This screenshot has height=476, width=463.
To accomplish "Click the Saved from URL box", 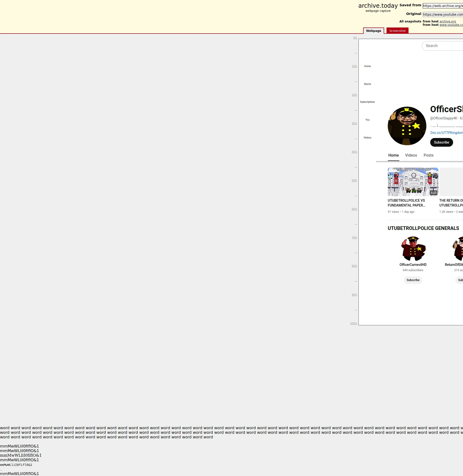I will point(443,6).
